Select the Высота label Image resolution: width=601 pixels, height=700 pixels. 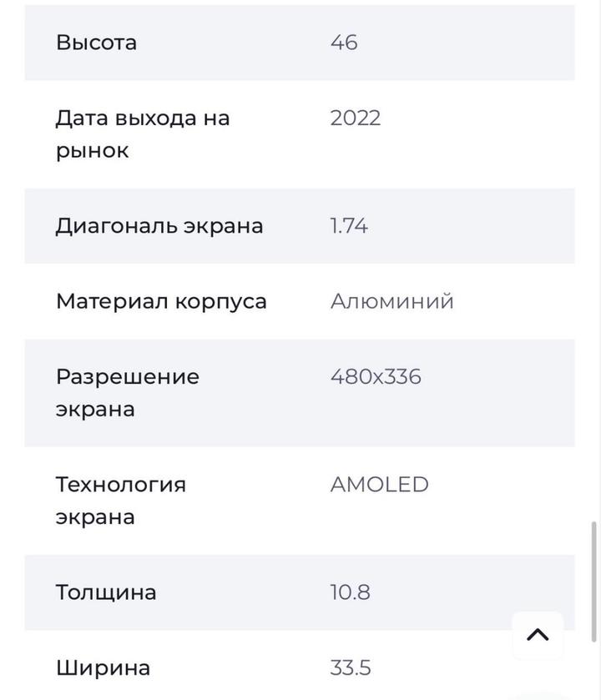96,43
